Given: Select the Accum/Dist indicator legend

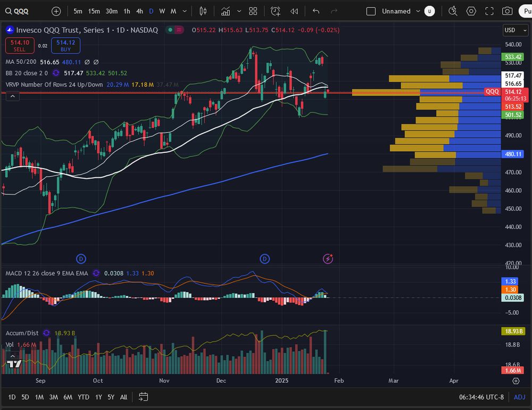Looking at the screenshot, I should (22, 333).
